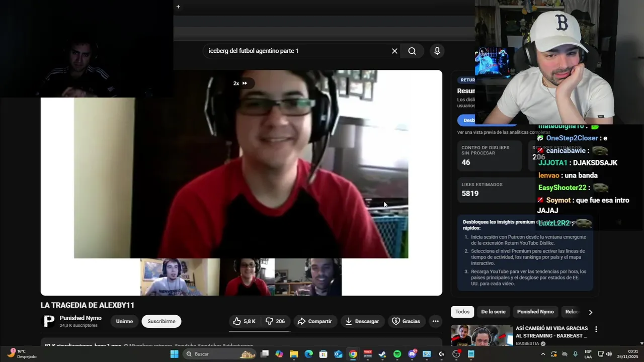Dislike the video showing 206
The width and height of the screenshot is (644, 362).
[275, 321]
